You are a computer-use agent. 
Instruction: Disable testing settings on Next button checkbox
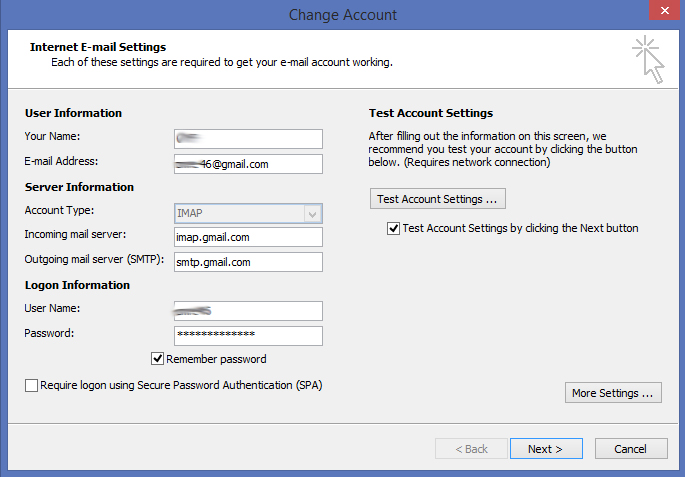(x=393, y=228)
